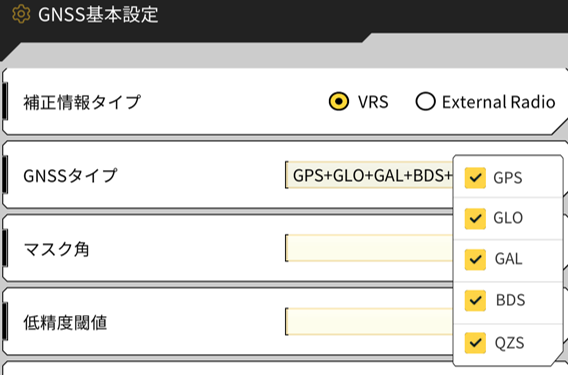568x375 pixels.
Task: Disable the GAL checkbox
Action: coord(475,259)
